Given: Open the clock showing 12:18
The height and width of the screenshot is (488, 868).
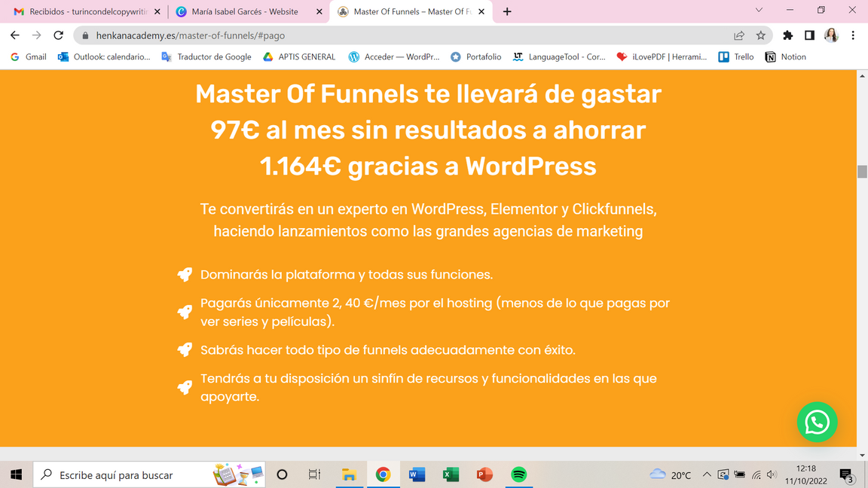Looking at the screenshot, I should [806, 474].
